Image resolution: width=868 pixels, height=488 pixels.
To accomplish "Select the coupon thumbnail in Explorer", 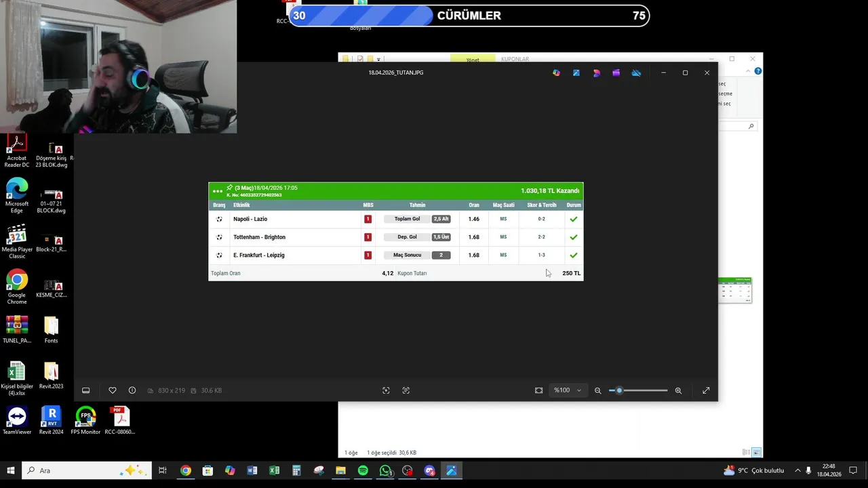I will pos(736,289).
